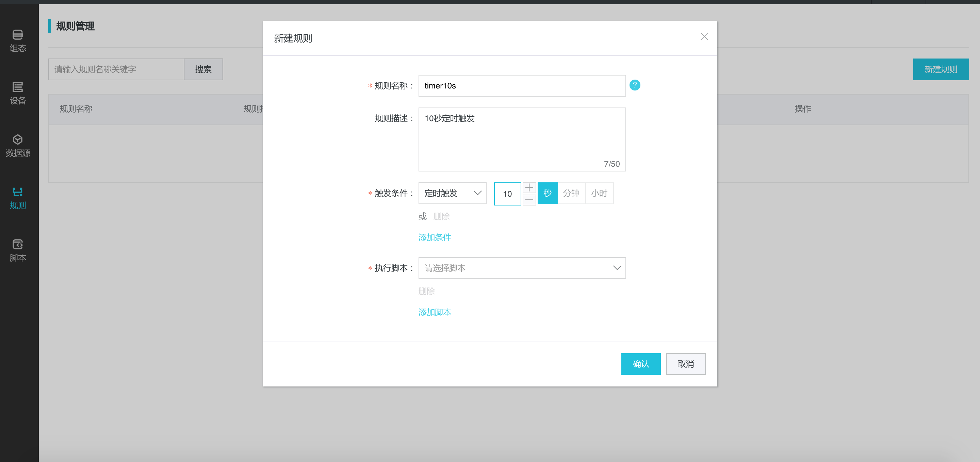Click the blue help question mark icon

click(635, 85)
